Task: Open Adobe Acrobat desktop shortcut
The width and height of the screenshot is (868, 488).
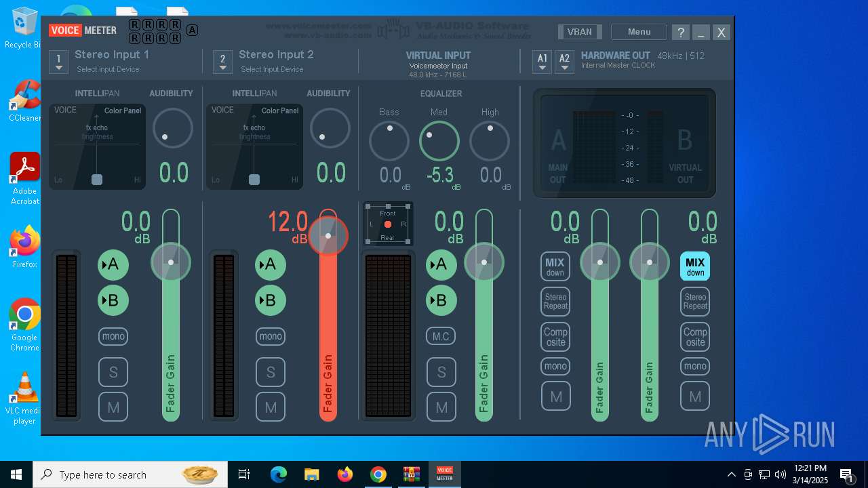Action: (x=25, y=178)
